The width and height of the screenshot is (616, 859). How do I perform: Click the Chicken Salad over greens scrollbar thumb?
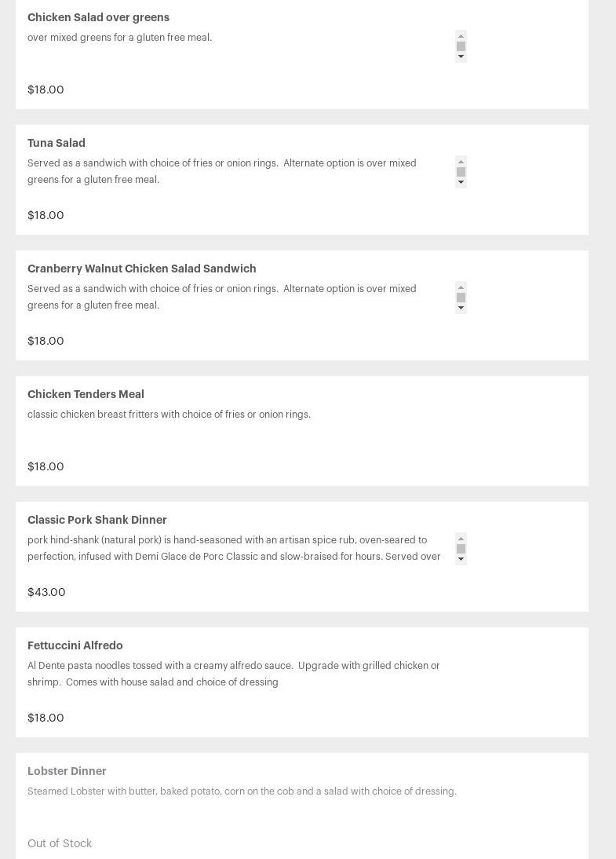461,46
